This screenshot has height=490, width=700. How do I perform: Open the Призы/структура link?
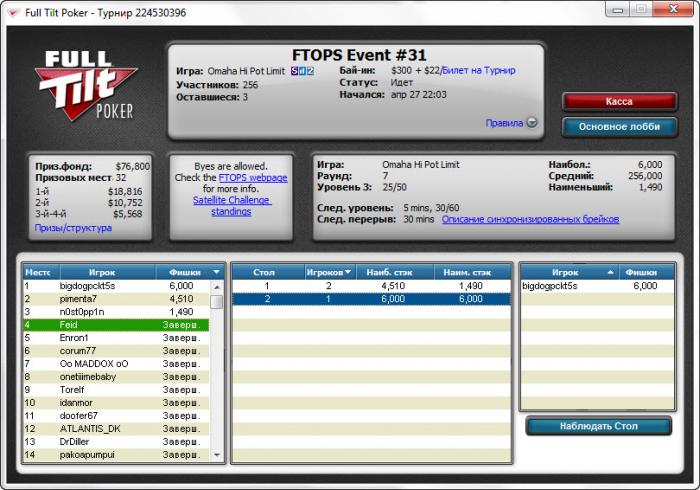[73, 228]
